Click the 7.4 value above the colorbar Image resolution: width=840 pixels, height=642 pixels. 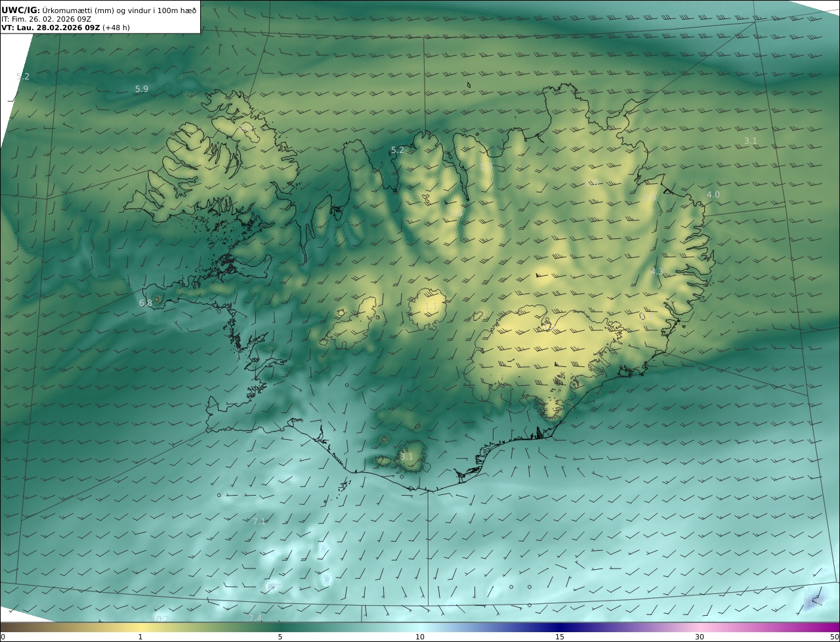tap(255, 618)
